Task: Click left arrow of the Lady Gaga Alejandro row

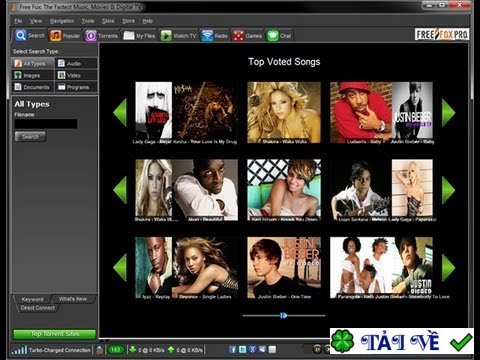Action: (120, 112)
